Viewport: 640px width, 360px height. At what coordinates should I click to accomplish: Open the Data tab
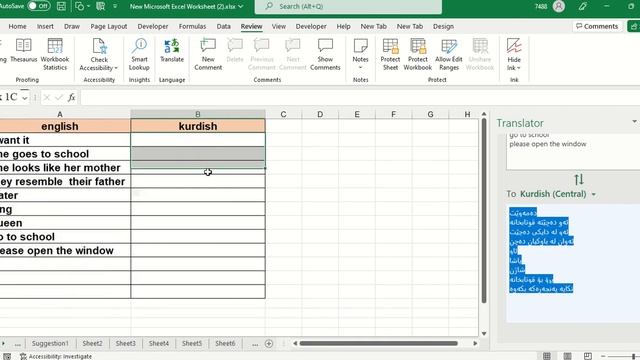(223, 26)
